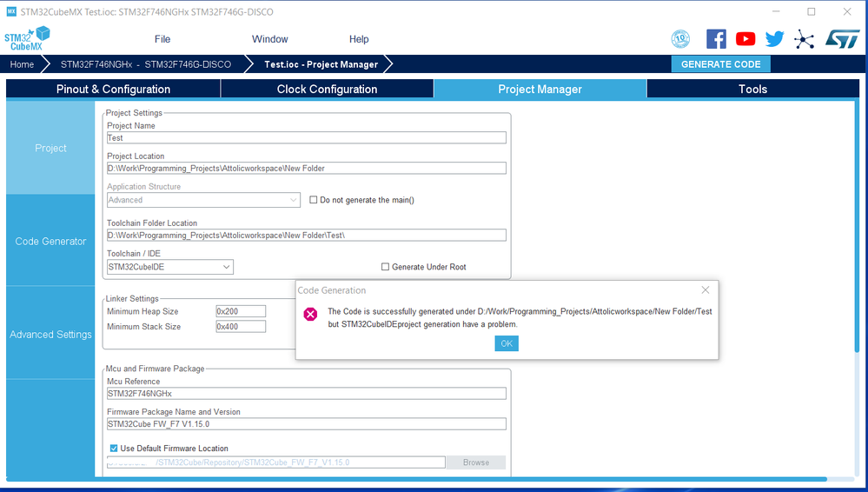The width and height of the screenshot is (868, 492).
Task: Click the ST community network icon
Action: pyautogui.click(x=804, y=39)
